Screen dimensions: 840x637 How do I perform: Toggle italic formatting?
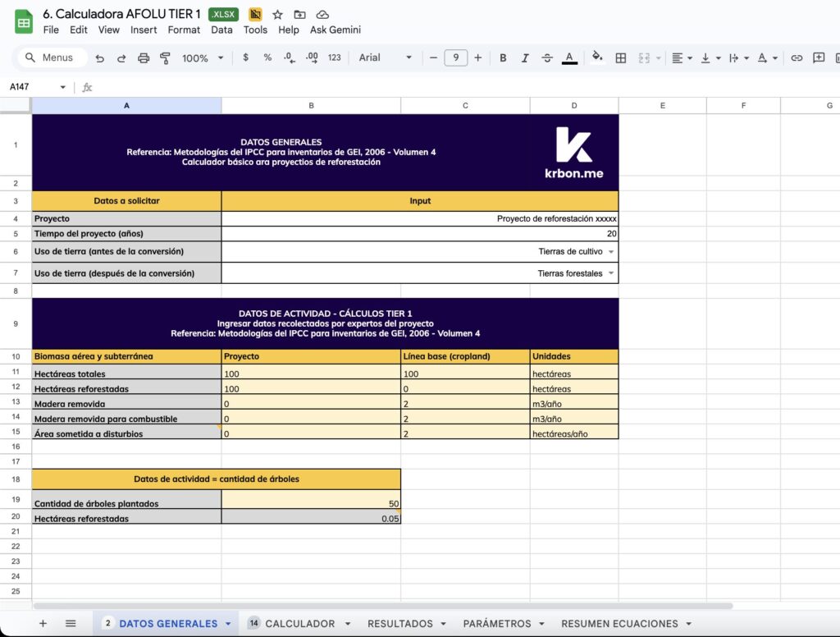tap(525, 58)
